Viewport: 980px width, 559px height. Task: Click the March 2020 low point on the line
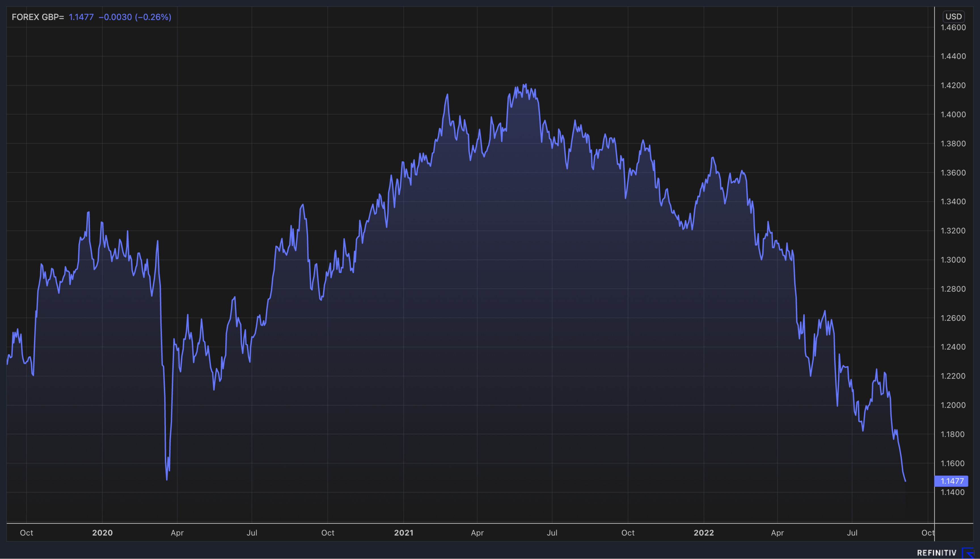tap(167, 480)
